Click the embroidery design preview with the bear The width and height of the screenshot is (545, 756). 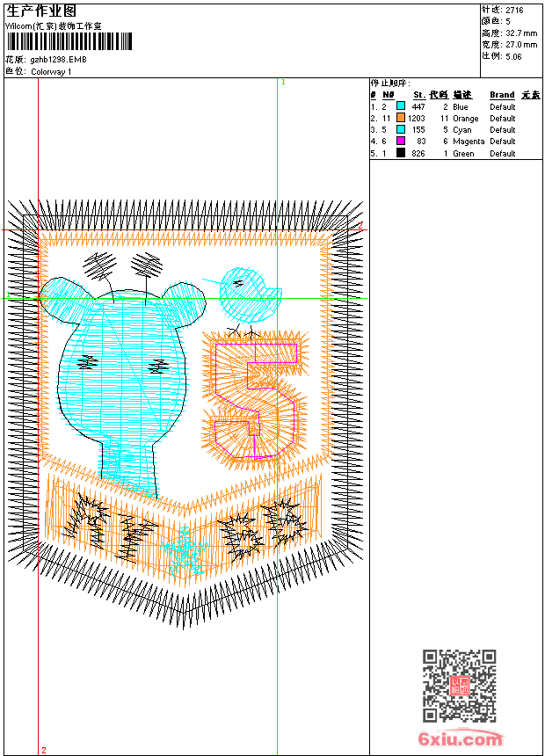[185, 415]
